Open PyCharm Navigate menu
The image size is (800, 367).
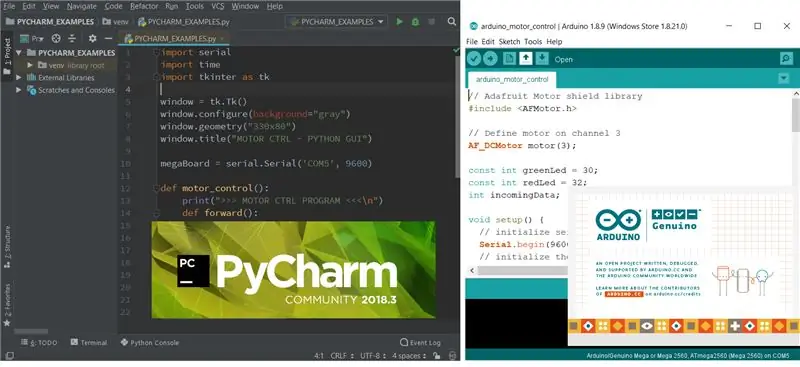pyautogui.click(x=82, y=6)
